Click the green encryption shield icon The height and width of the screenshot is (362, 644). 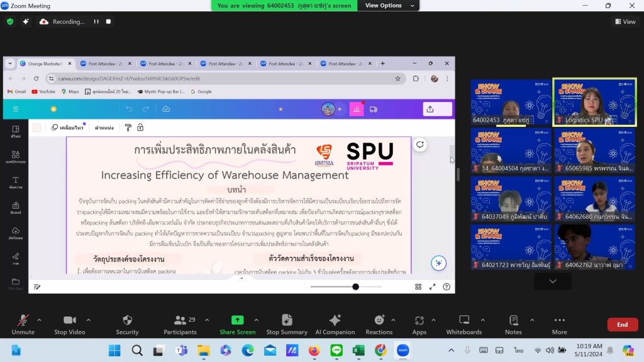point(10,21)
